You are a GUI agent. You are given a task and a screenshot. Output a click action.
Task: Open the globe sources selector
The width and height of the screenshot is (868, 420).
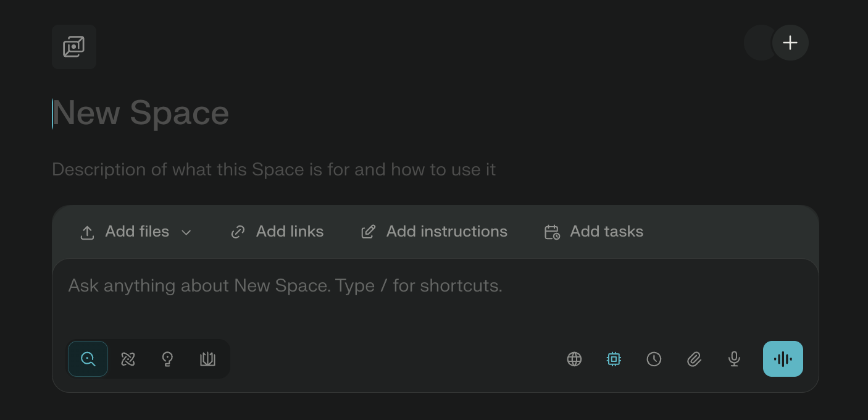click(x=574, y=359)
